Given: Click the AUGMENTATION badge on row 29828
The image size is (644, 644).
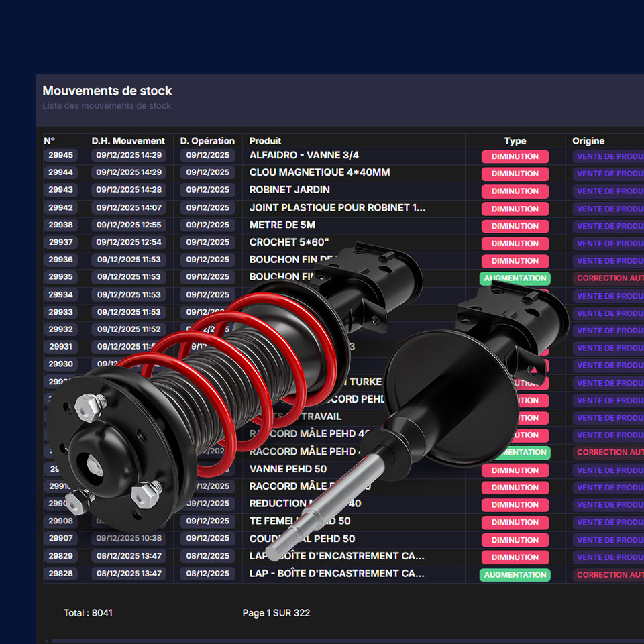Looking at the screenshot, I should pyautogui.click(x=515, y=575).
